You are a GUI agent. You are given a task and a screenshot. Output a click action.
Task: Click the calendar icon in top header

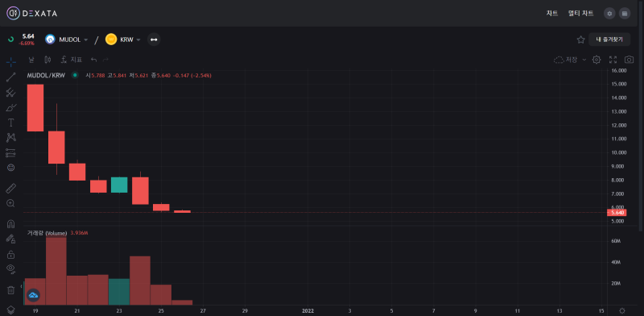(x=625, y=14)
